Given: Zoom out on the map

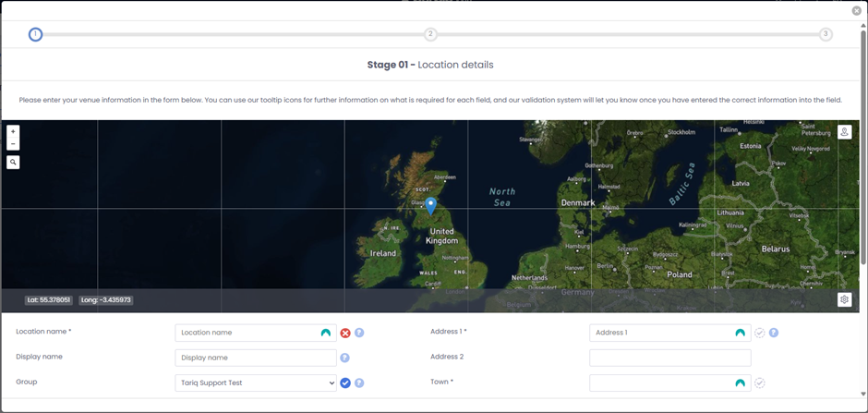Looking at the screenshot, I should 13,144.
